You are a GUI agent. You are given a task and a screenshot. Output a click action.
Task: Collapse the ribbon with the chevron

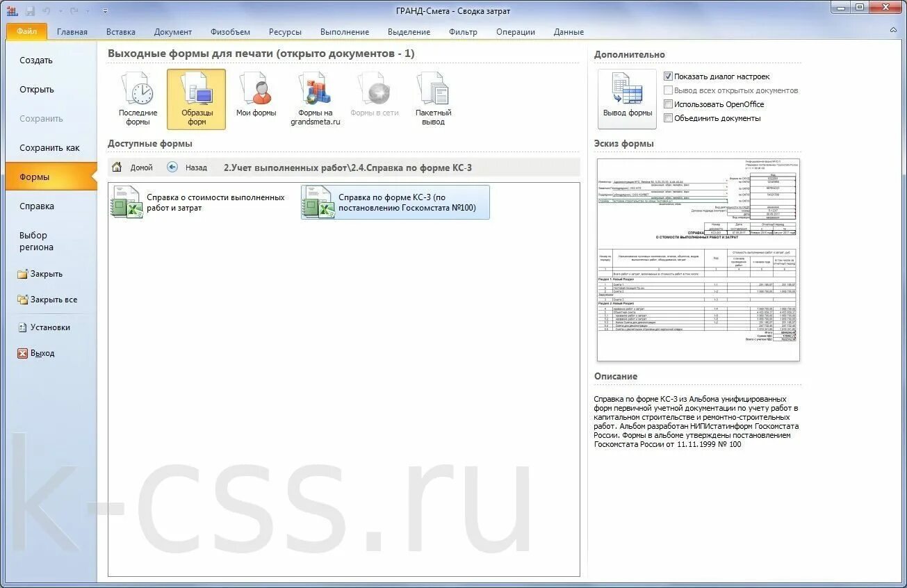click(x=894, y=31)
